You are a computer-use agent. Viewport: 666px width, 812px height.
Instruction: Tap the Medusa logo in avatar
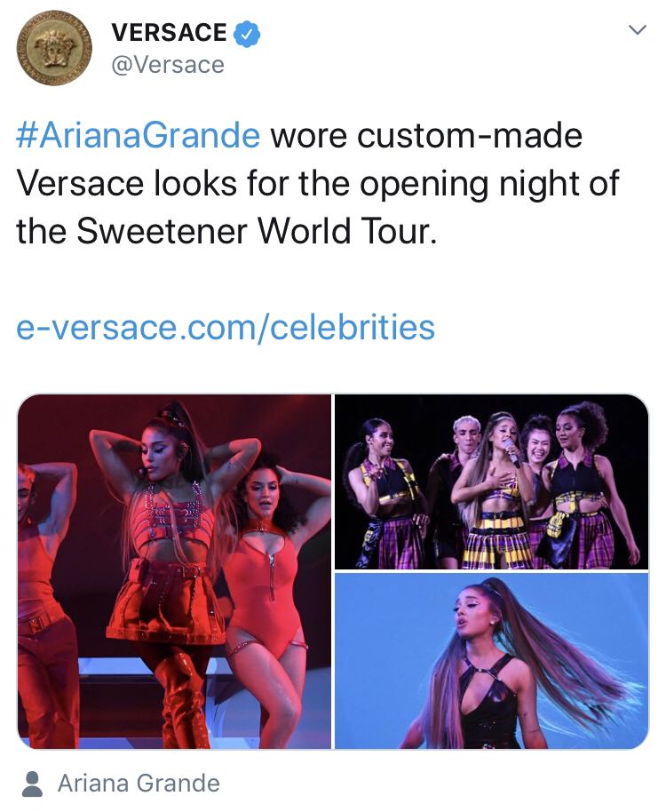click(x=55, y=49)
